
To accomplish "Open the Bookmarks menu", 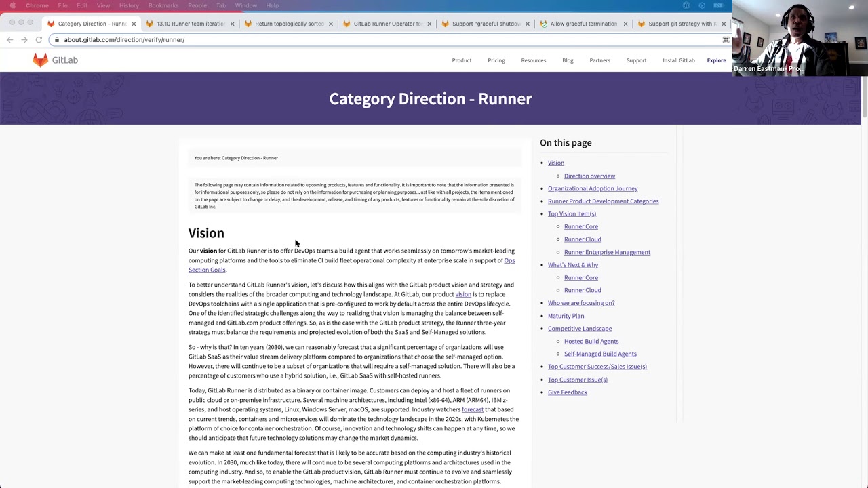I will [x=163, y=5].
